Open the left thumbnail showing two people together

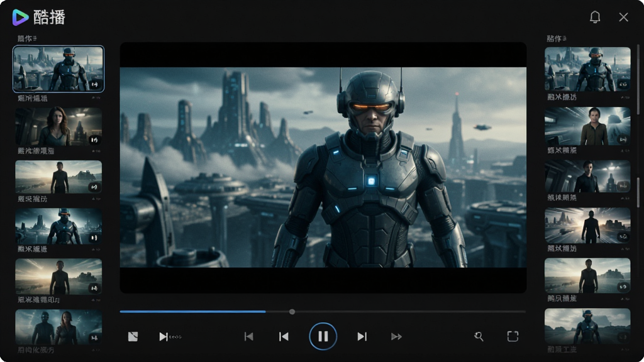[x=58, y=327]
